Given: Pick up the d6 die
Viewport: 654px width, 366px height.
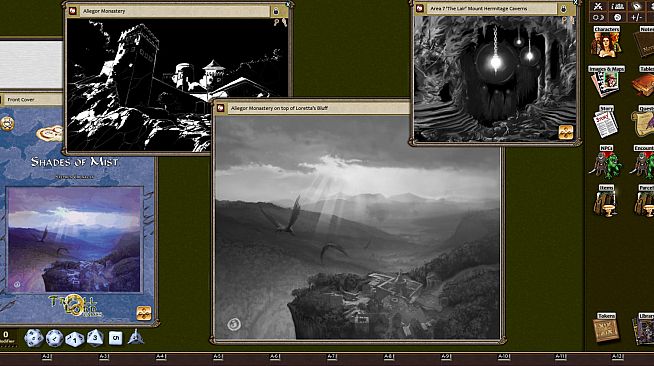Looking at the screenshot, I should coord(115,338).
